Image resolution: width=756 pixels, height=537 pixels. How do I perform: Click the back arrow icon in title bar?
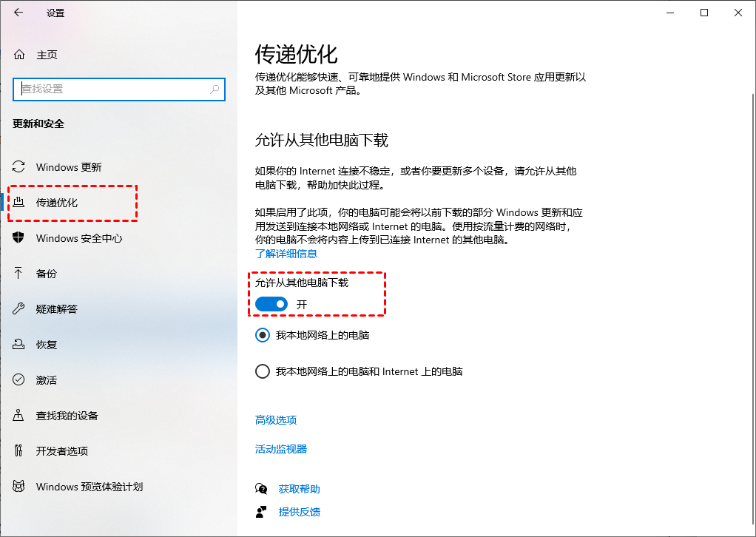coord(18,13)
